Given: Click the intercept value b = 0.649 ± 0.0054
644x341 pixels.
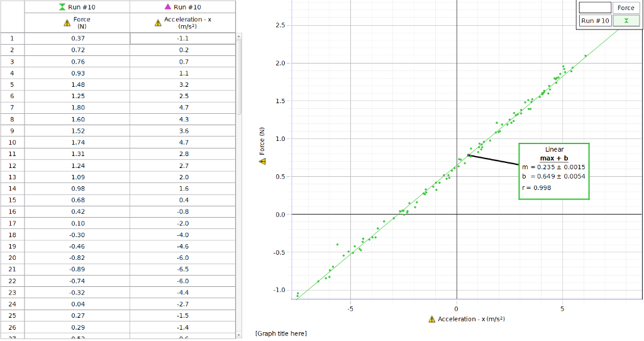Looking at the screenshot, I should coord(553,176).
